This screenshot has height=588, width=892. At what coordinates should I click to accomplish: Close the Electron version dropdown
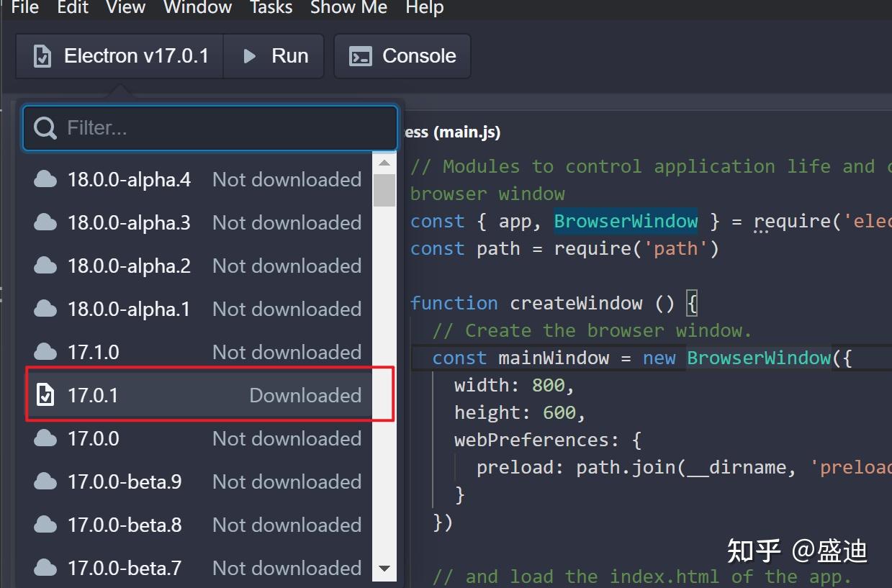119,55
